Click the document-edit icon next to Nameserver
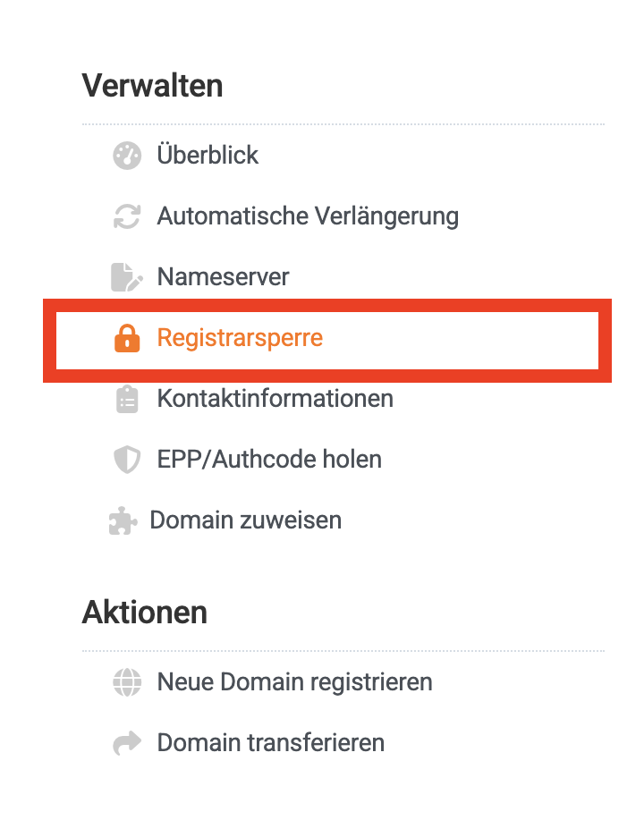 [127, 277]
